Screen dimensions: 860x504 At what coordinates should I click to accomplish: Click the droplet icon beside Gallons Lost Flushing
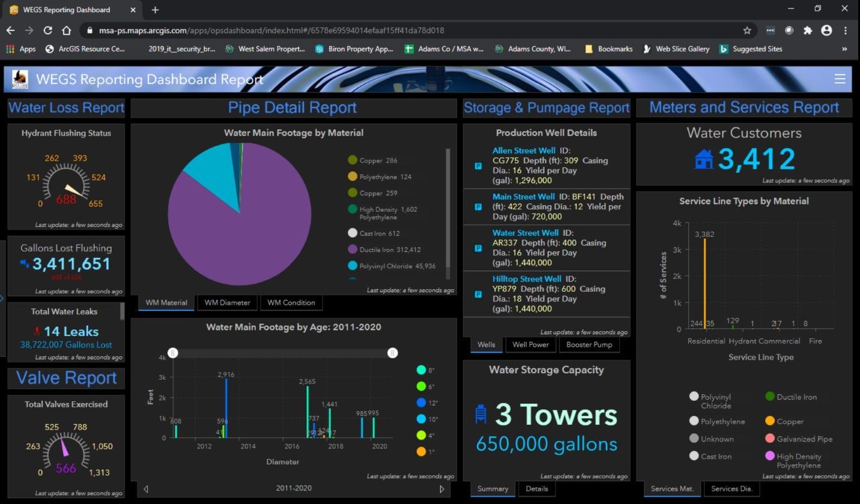point(24,262)
